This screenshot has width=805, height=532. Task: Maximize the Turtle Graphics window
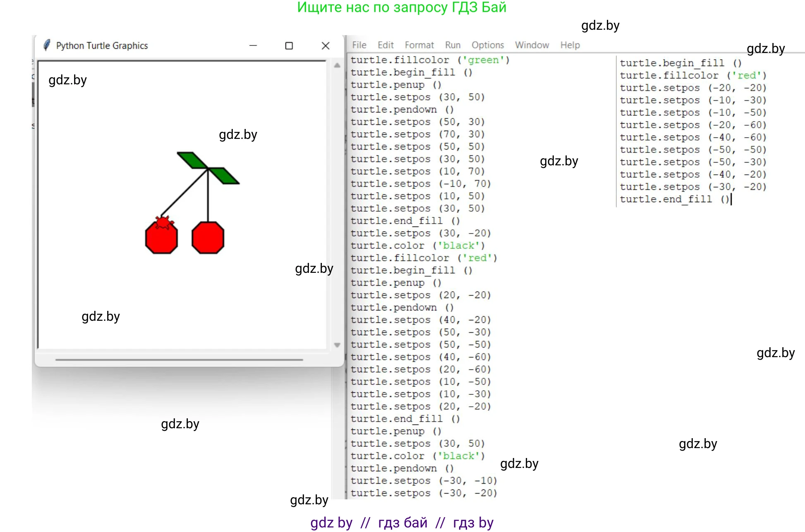pos(289,45)
